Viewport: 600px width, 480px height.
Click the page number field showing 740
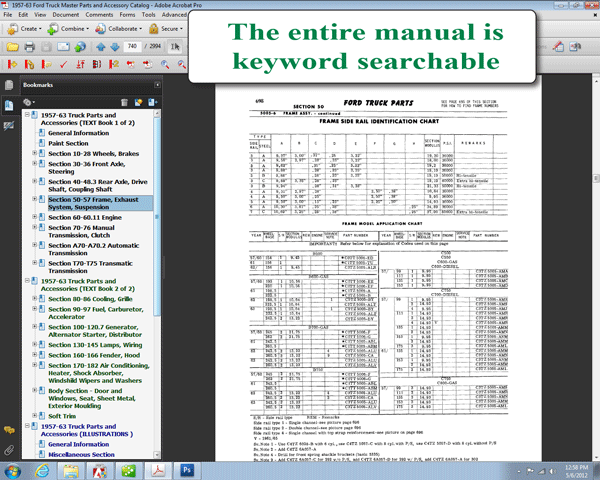tap(132, 46)
